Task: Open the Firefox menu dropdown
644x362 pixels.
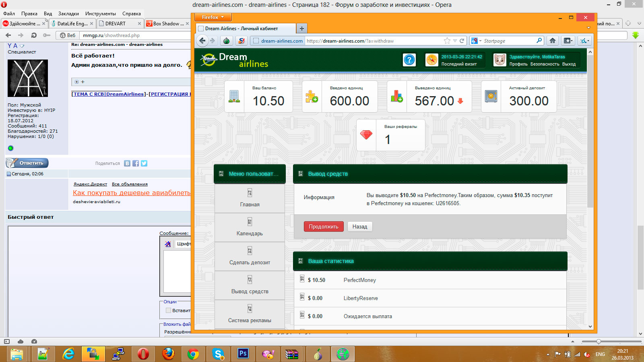Action: [213, 17]
